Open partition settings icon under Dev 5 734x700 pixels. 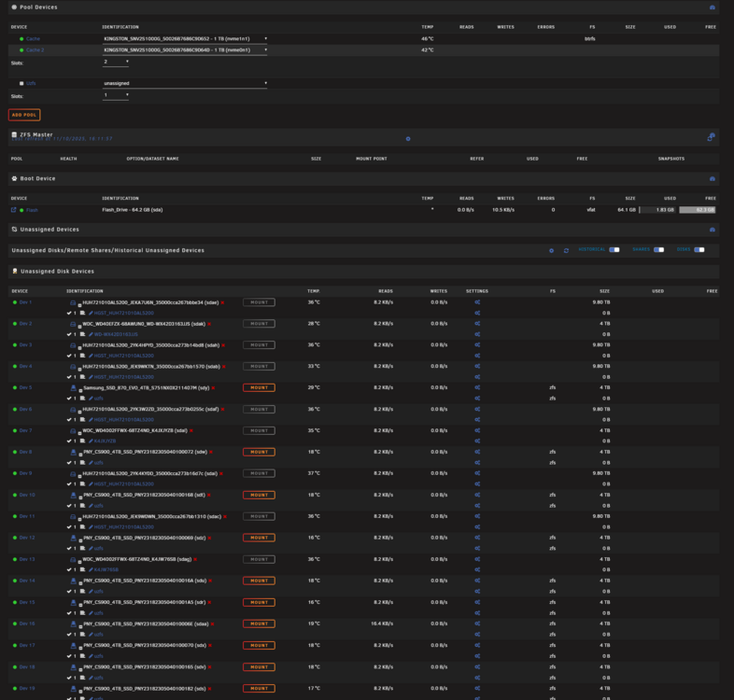tap(477, 399)
